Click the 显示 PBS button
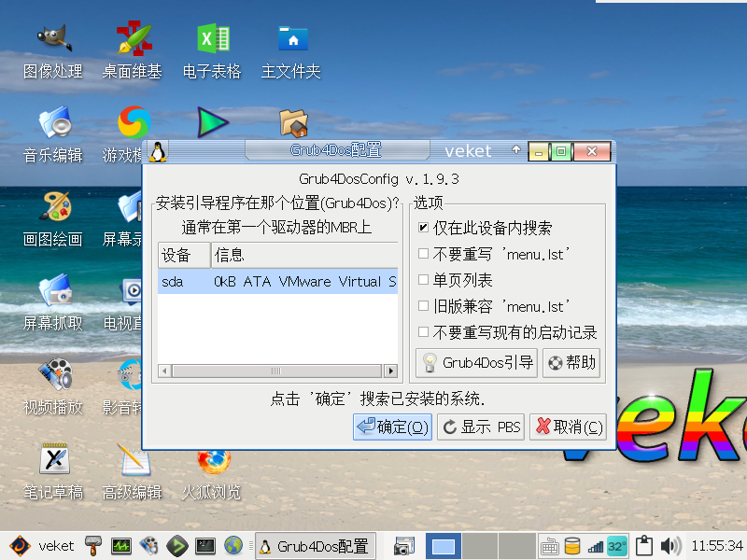The height and width of the screenshot is (560, 747). (x=481, y=427)
